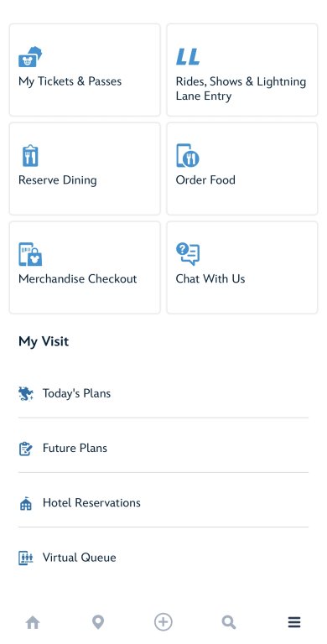Tap the Future Plans clipboard icon
Screen dimensions: 327x644
tap(25, 448)
